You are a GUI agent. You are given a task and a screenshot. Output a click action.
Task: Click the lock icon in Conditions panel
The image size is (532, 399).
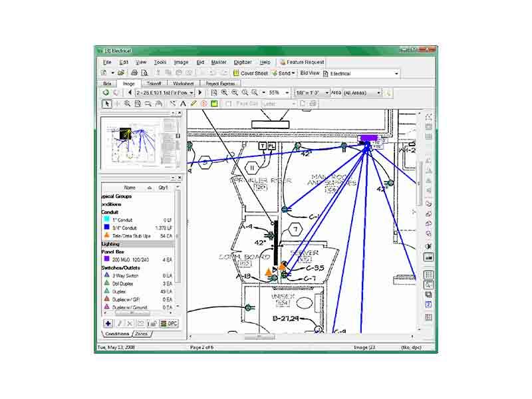point(152,323)
